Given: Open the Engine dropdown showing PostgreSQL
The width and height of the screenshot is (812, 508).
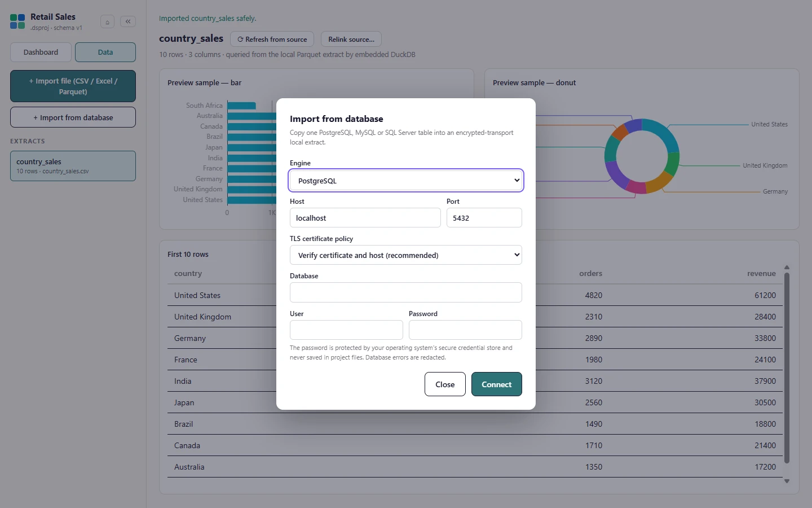Looking at the screenshot, I should click(406, 181).
